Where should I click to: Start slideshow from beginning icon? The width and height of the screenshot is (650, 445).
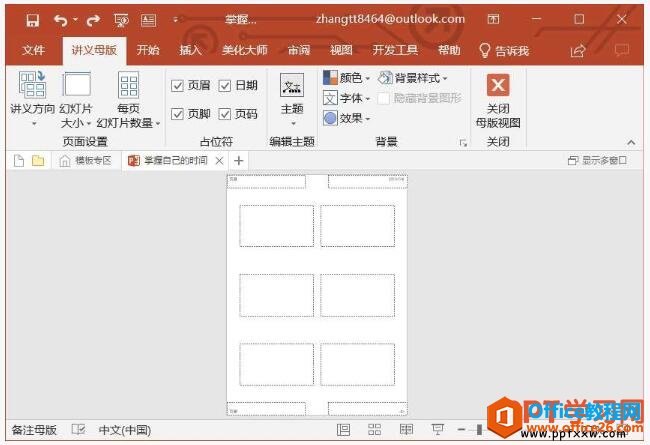coord(121,19)
